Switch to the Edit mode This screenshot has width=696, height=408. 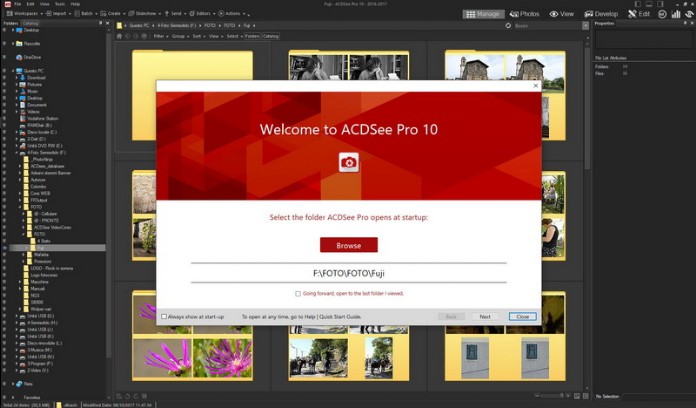(x=638, y=14)
